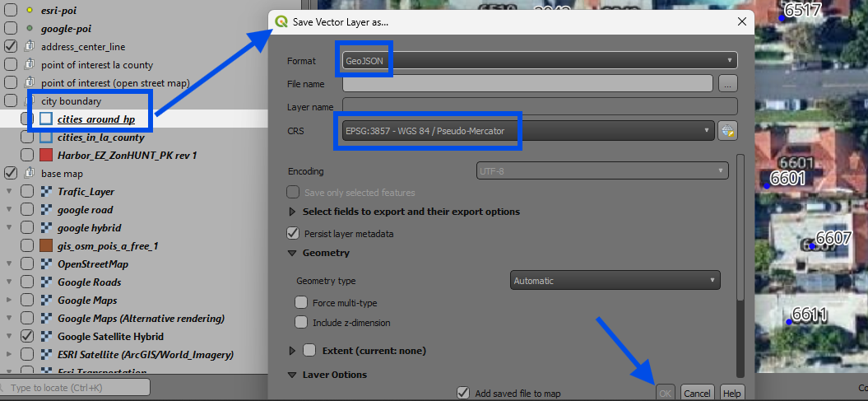Open the CRS selector globe icon
The image size is (868, 401).
coord(726,130)
